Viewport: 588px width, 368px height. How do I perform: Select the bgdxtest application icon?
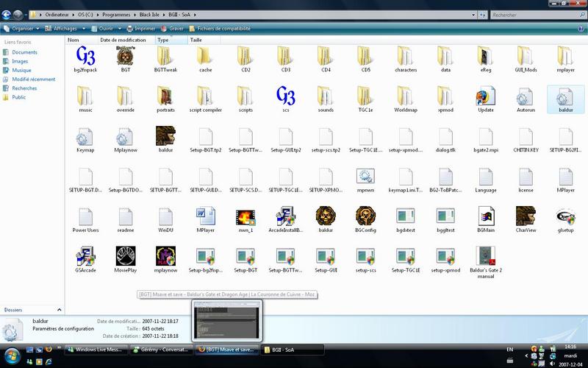coord(406,216)
